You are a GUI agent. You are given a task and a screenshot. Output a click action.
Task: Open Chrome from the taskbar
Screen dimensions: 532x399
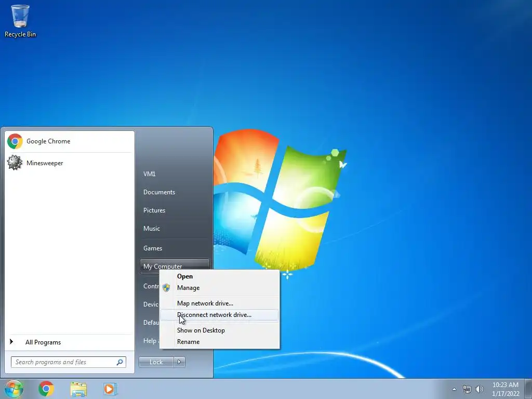[x=46, y=389]
